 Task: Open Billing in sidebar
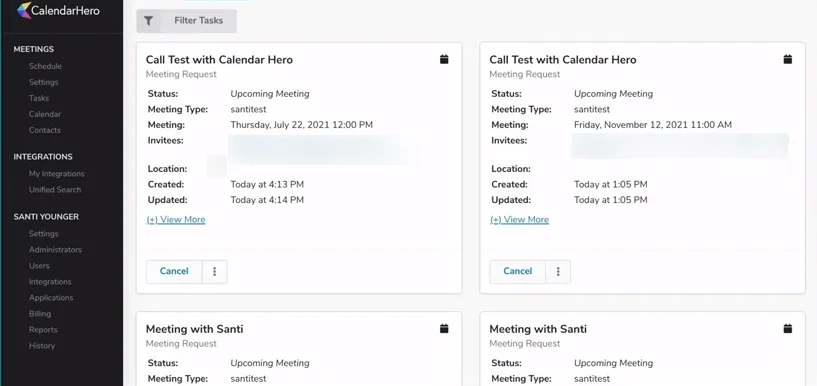[x=40, y=314]
